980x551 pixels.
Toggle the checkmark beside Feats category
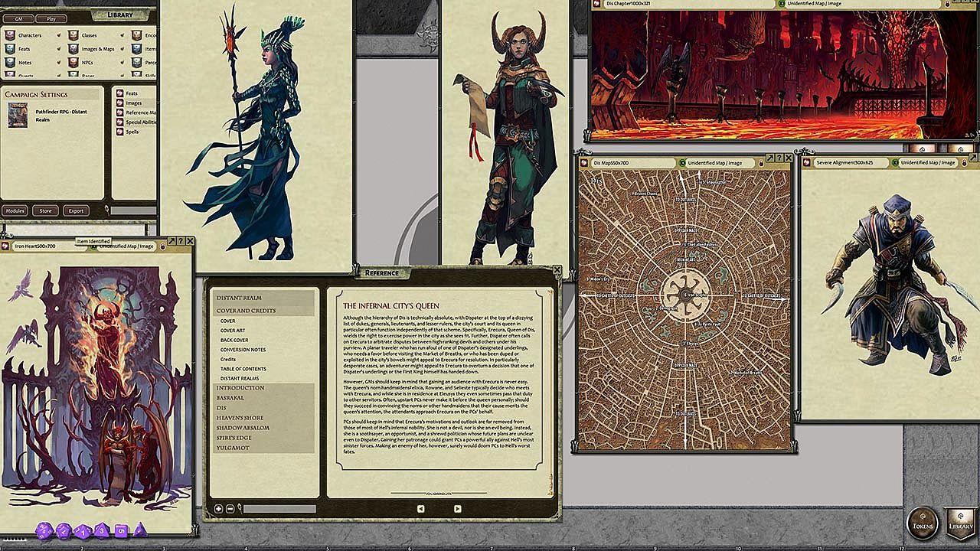tap(59, 49)
